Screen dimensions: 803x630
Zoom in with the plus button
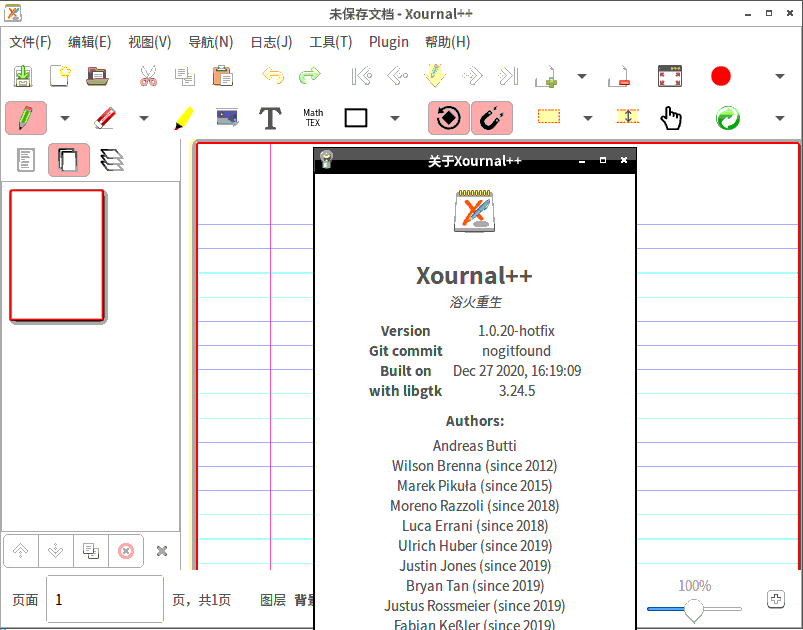[776, 599]
